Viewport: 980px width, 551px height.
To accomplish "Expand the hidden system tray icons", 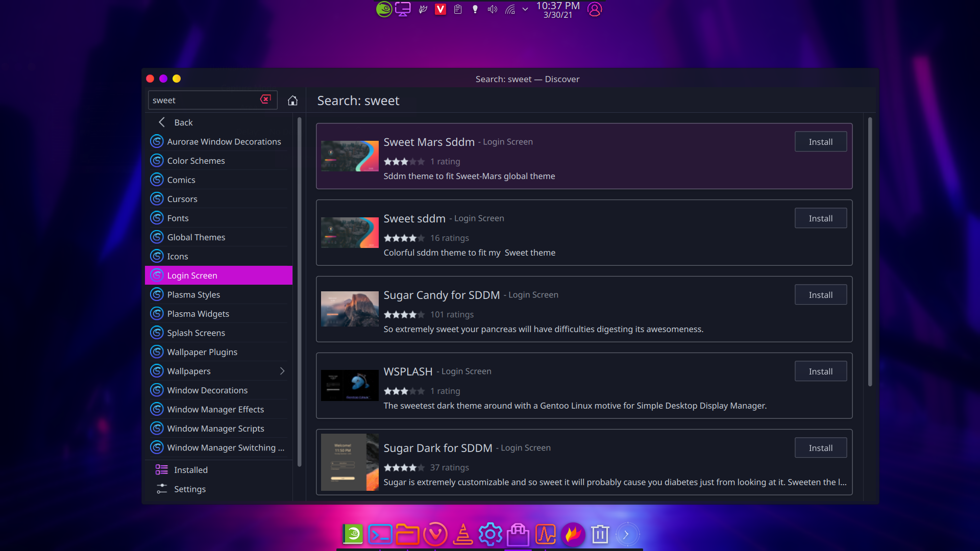I will (525, 9).
